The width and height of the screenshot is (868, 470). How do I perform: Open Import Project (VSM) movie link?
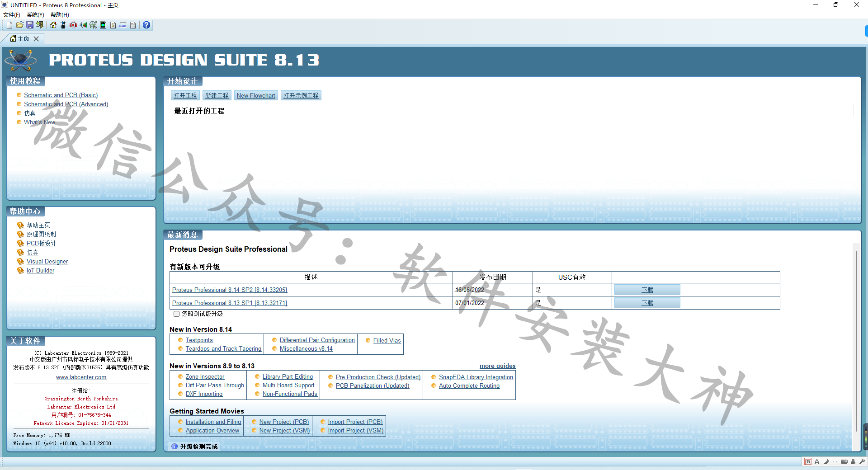pos(356,431)
